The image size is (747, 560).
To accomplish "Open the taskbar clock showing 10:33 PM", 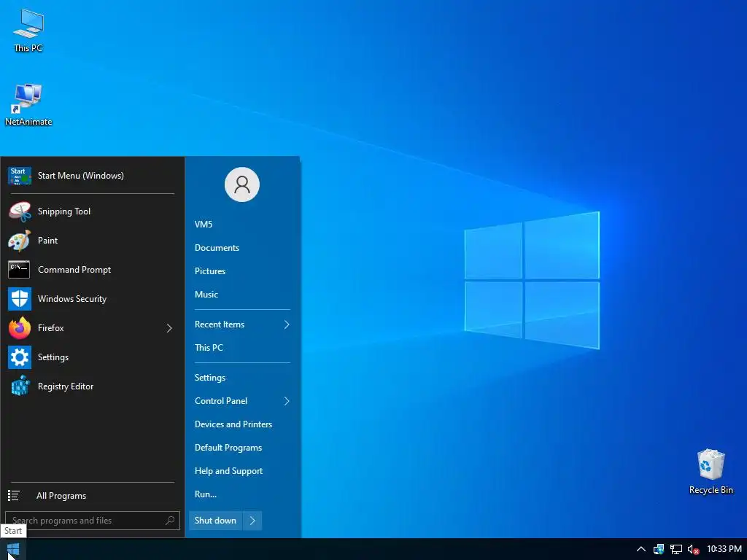I will tap(724, 549).
